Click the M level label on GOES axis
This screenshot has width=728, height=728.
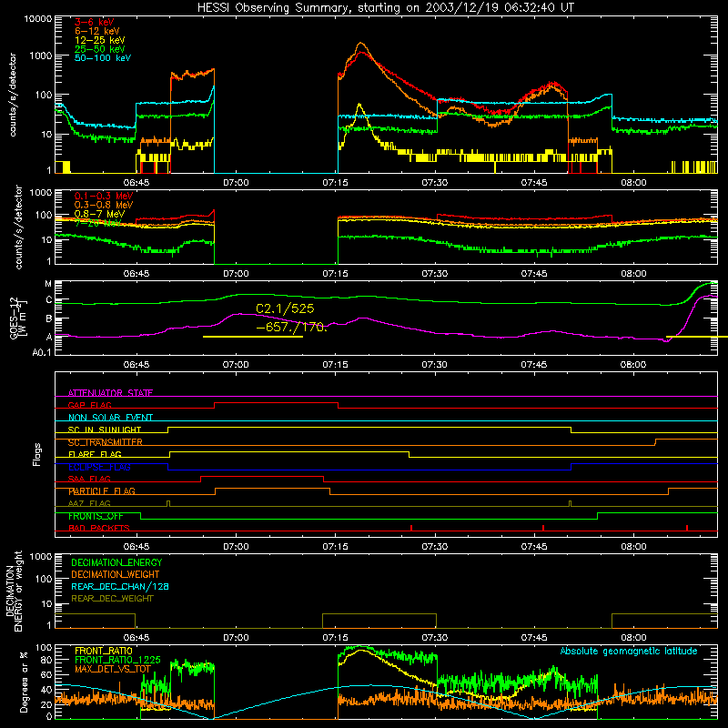[48, 284]
